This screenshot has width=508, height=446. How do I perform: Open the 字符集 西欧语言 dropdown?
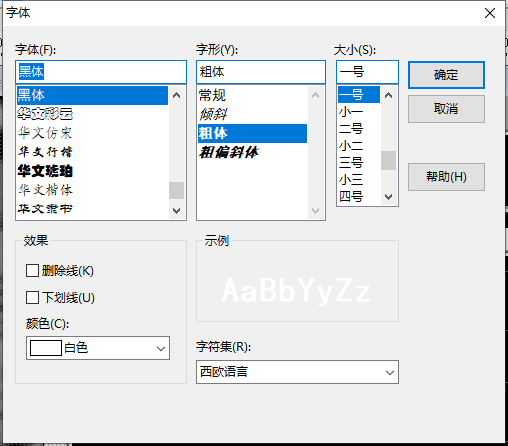tap(297, 372)
